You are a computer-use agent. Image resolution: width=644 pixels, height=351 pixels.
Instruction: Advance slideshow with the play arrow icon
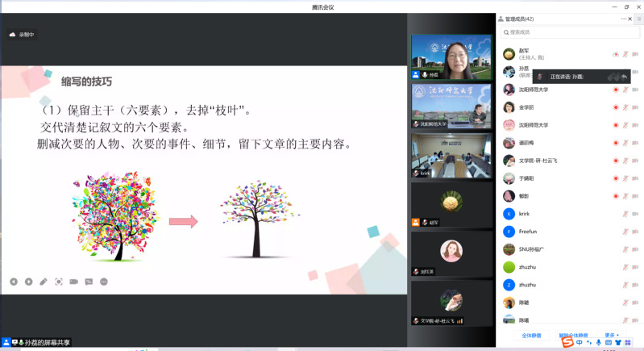tap(29, 282)
